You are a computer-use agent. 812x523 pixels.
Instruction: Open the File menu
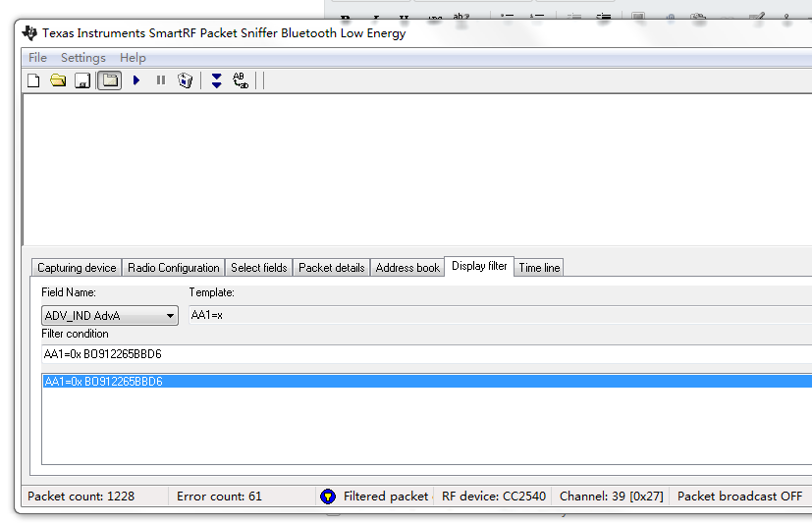(x=38, y=58)
